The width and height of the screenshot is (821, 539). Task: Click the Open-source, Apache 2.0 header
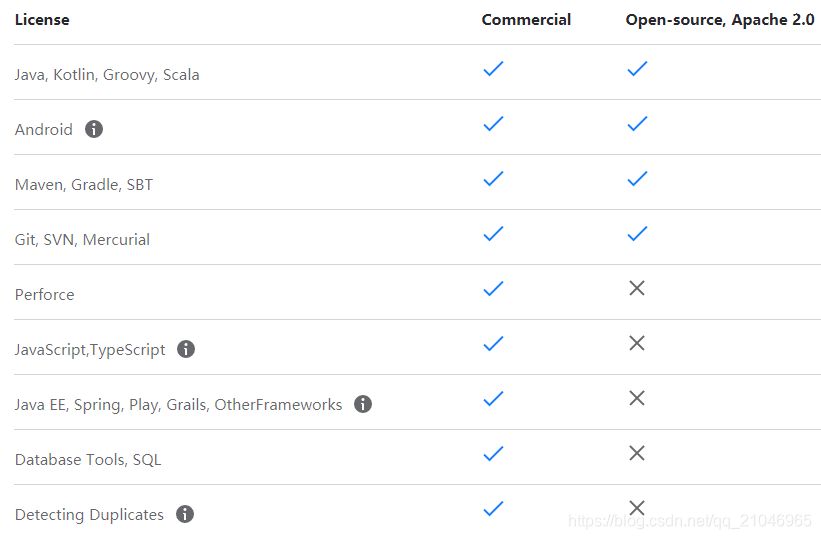[720, 20]
